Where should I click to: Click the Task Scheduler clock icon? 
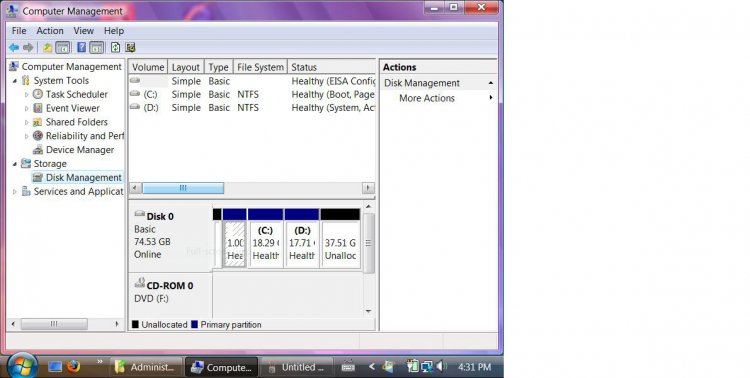(38, 94)
